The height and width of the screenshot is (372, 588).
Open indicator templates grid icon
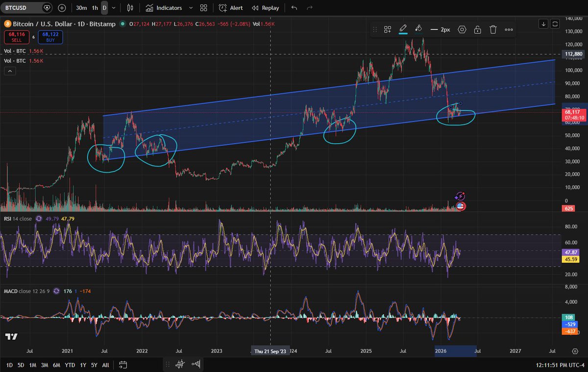204,8
